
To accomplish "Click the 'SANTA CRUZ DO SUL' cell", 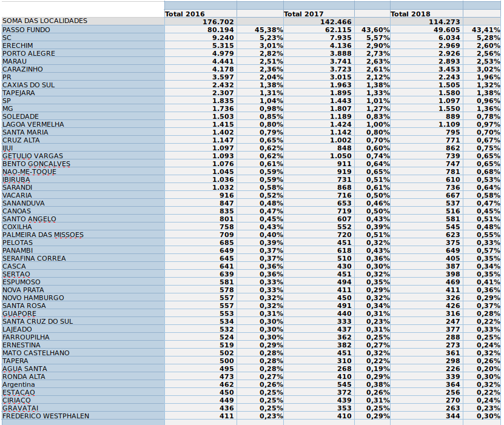I will [x=38, y=321].
